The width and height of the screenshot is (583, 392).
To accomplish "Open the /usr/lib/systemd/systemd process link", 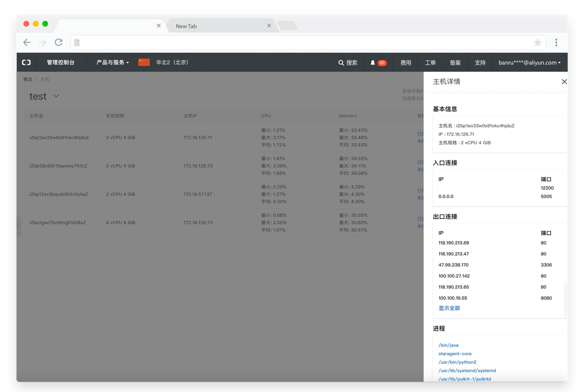I will click(467, 371).
